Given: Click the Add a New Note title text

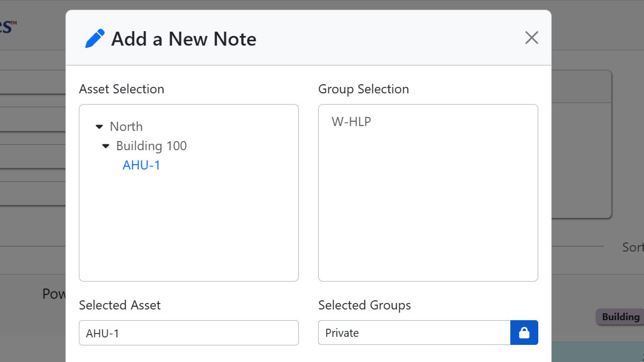Looking at the screenshot, I should [x=184, y=39].
